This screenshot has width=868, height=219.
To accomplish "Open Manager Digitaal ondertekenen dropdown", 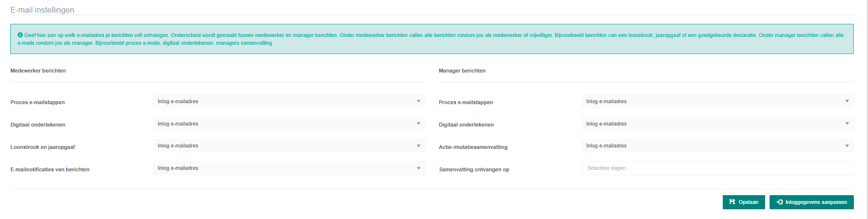I will 717,124.
